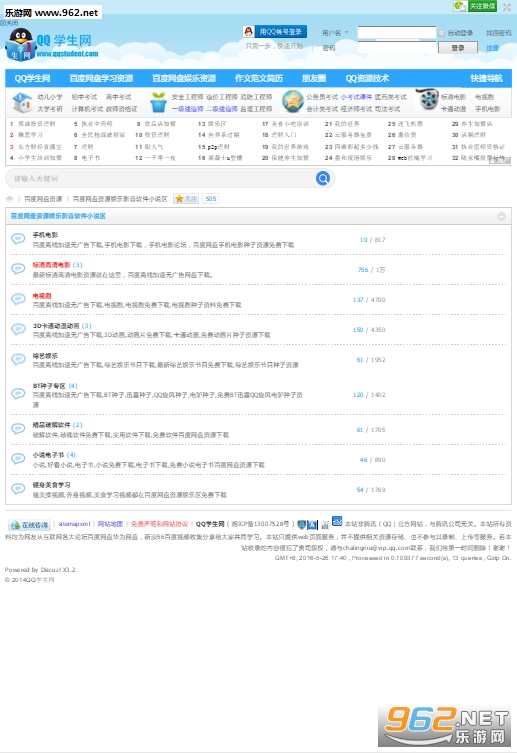This screenshot has height=753, width=517.
Task: Click the QQ学生网 penguin logo
Action: 51,44
